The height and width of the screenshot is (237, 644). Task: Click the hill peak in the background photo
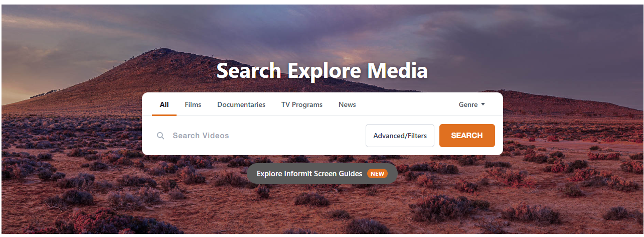(163, 50)
